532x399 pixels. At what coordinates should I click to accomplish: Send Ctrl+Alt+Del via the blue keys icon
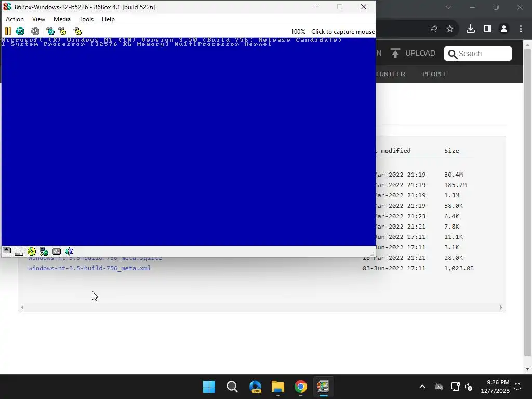point(50,31)
